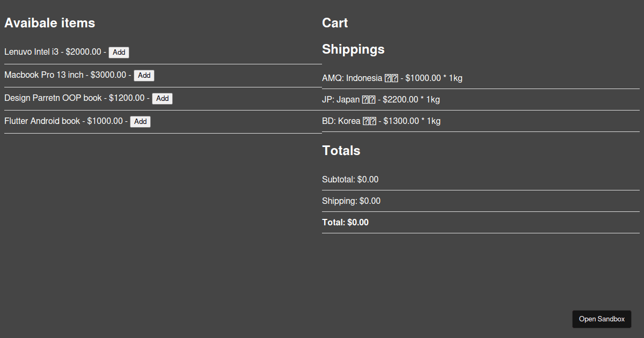Click the Shippings heading
Screen dimensions: 644x338
pos(353,49)
